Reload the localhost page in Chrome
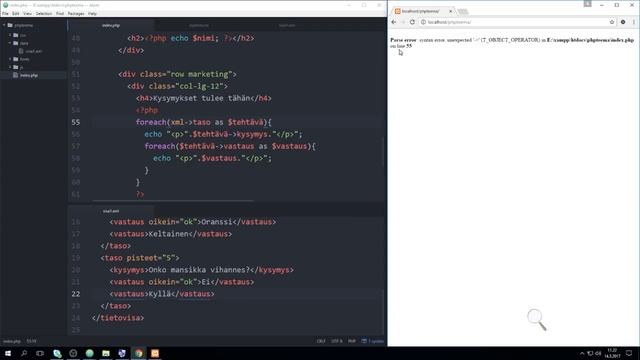Screen dimensions: 640x360 (x=412, y=22)
